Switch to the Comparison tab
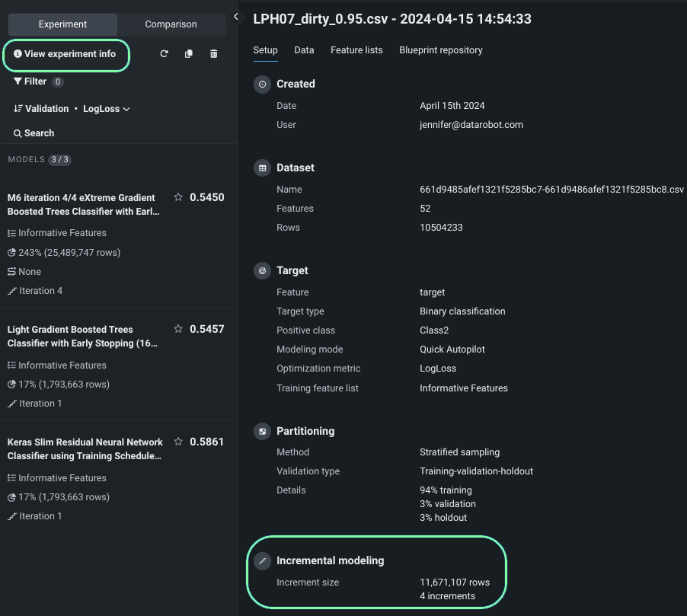 coord(171,24)
